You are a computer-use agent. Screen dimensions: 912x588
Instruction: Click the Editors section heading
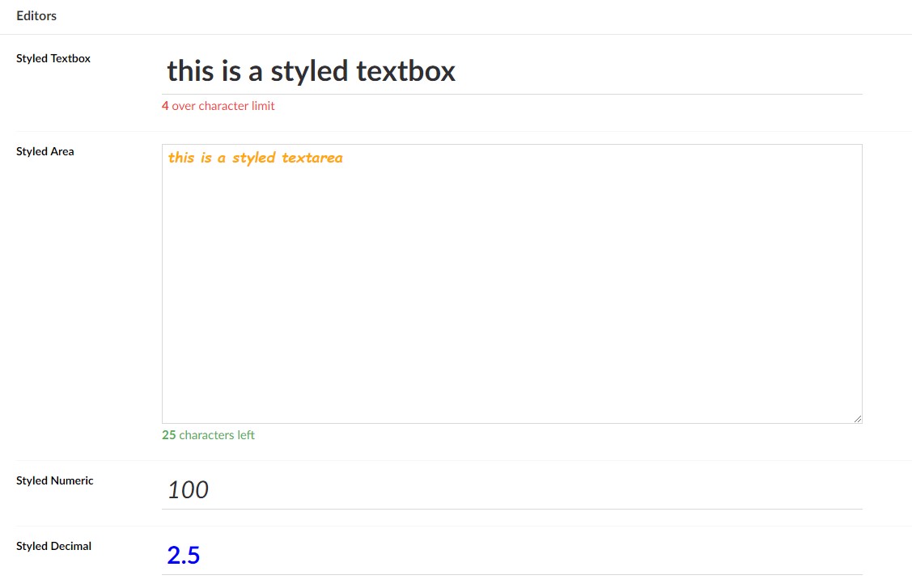(36, 15)
